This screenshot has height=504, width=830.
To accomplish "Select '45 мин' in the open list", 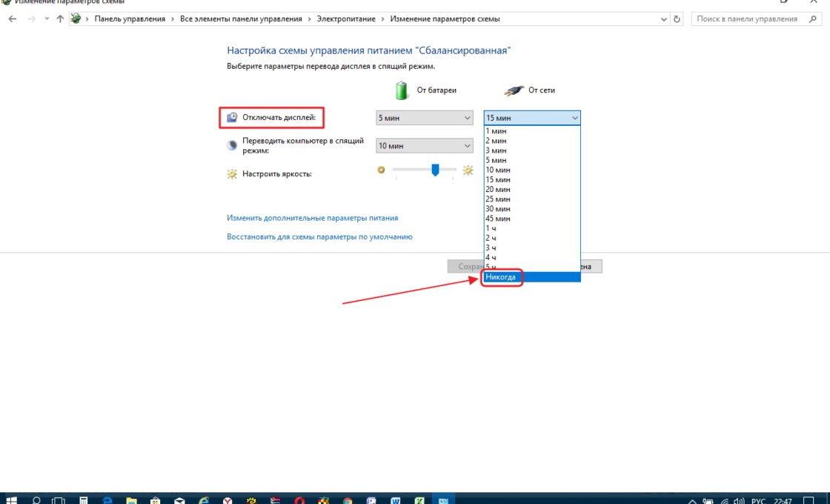I will (532, 218).
